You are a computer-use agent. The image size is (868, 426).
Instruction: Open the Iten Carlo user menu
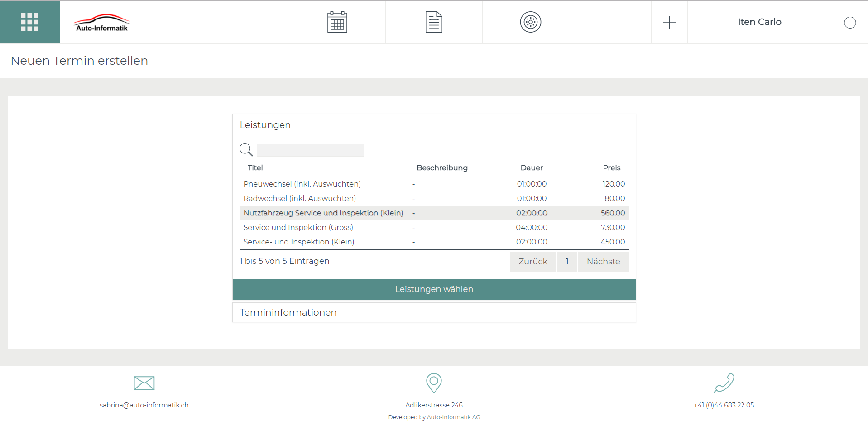[x=759, y=22]
